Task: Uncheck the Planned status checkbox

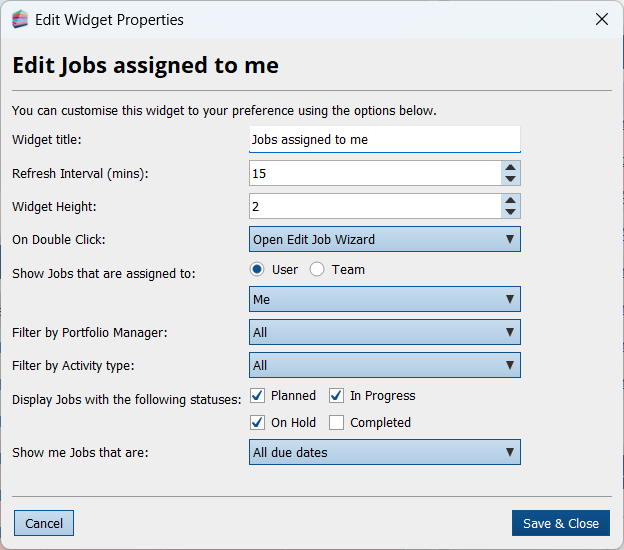Action: (257, 396)
